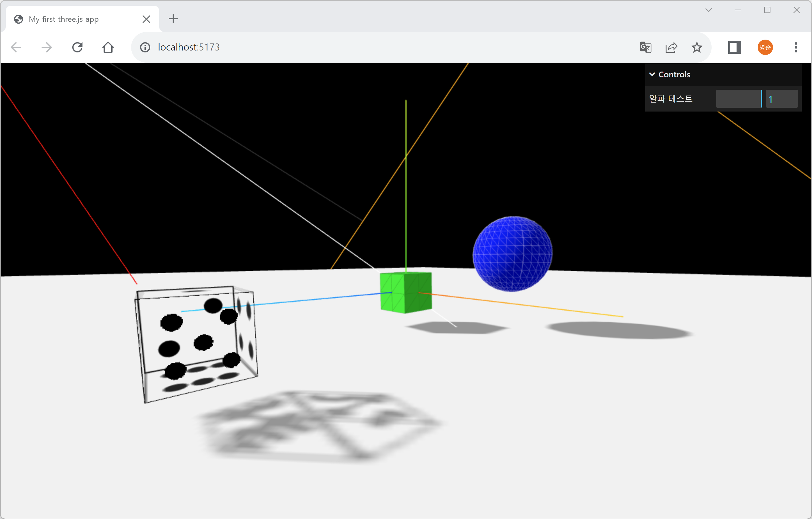Open the Chrome three-dot menu

796,47
